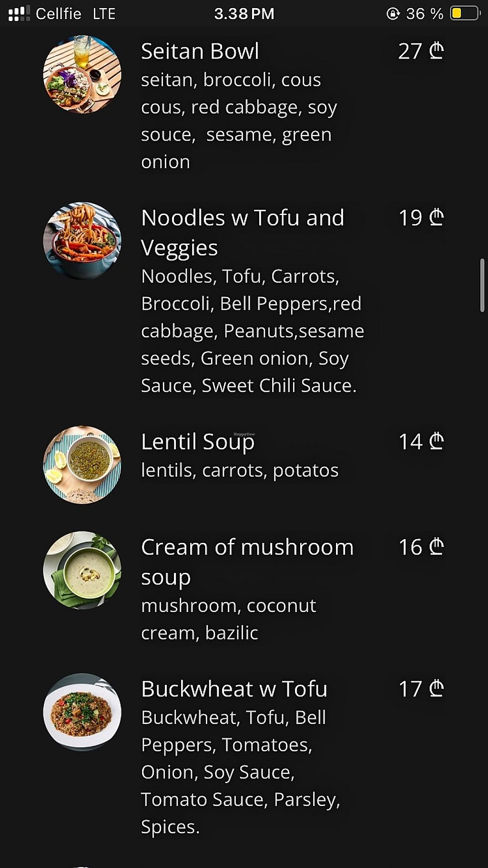
Task: Select Cream of mushroom soup title
Action: pyautogui.click(x=247, y=562)
